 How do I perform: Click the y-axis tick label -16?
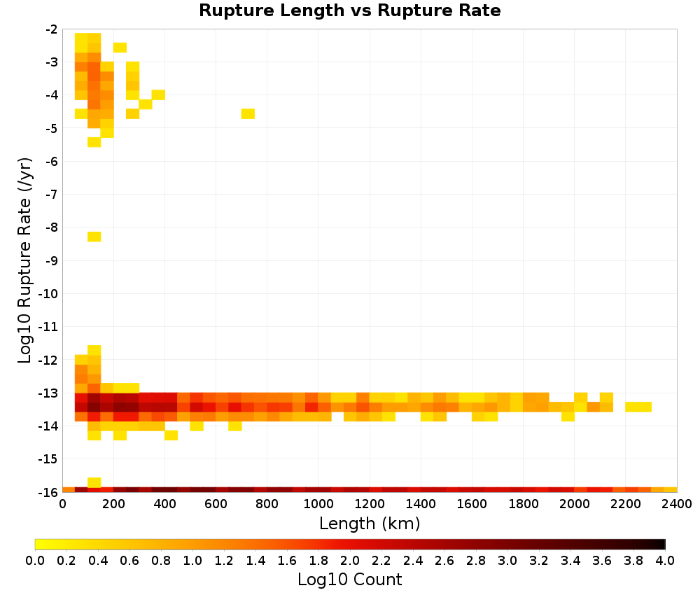tap(48, 492)
